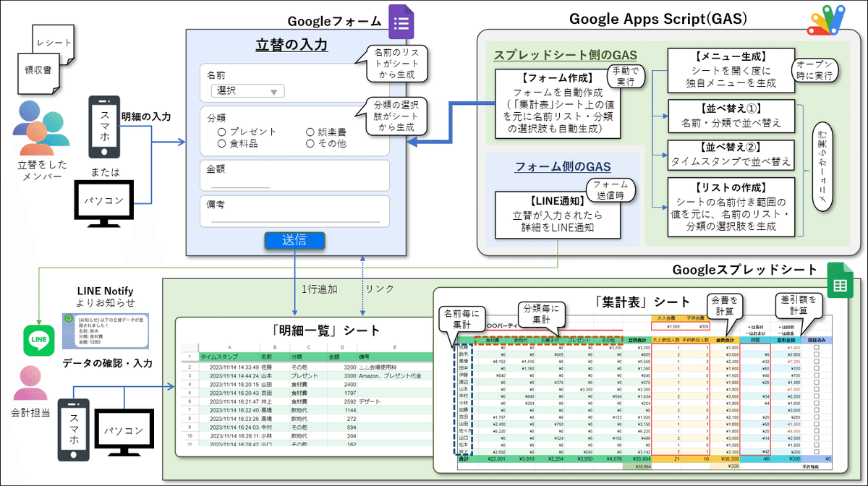868x486 pixels.
Task: Click the purple Google Forms icon
Action: (400, 22)
